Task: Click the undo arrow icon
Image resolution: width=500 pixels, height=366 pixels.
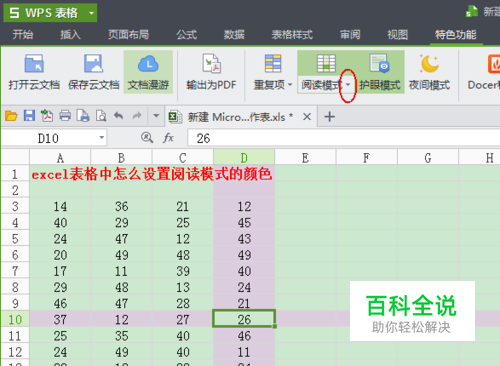Action: (x=119, y=116)
